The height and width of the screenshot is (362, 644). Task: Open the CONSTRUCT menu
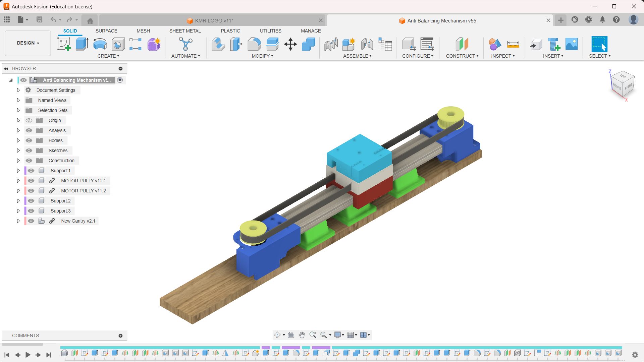(x=462, y=56)
